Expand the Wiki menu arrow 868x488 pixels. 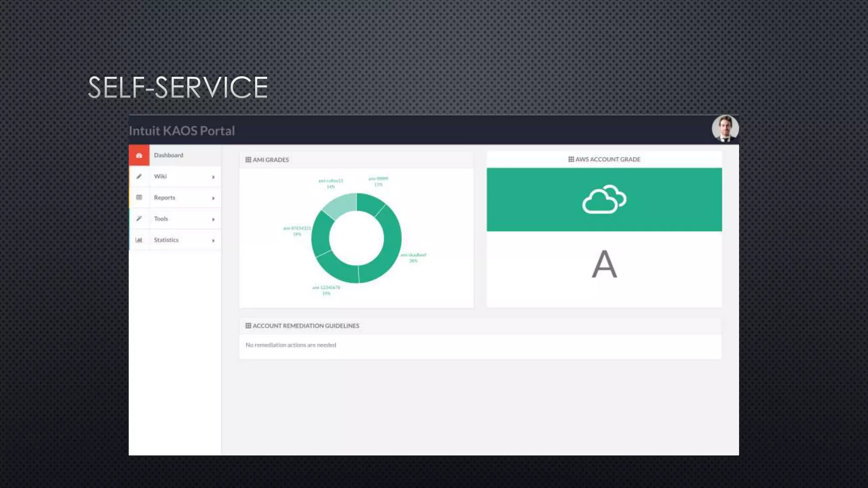213,177
